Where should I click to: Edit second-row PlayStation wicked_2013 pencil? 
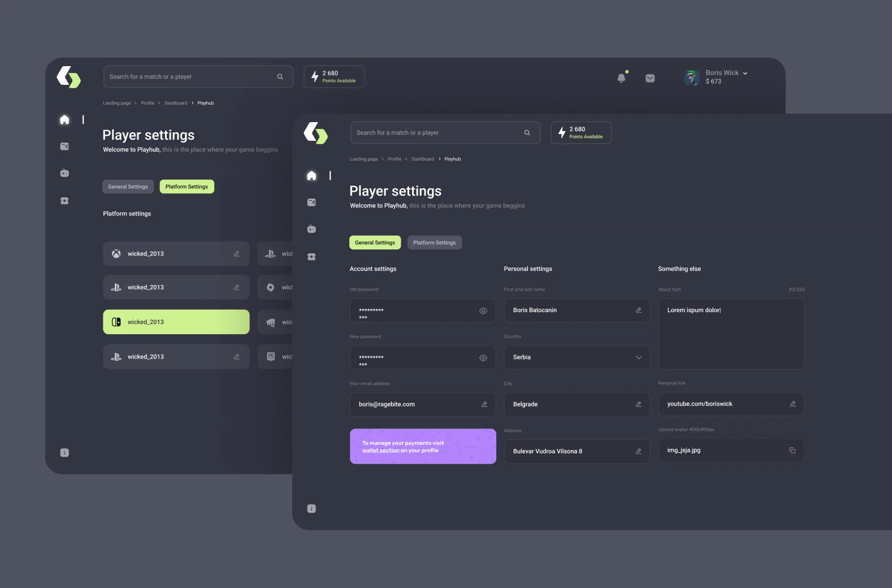click(x=237, y=288)
